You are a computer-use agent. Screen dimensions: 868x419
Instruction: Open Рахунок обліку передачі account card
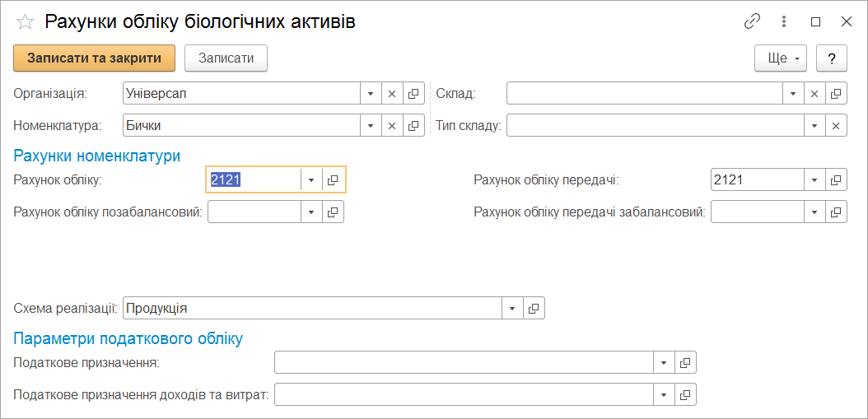click(x=837, y=180)
